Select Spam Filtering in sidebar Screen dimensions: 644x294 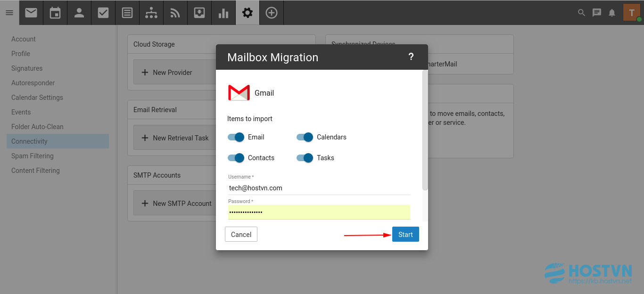[x=33, y=156]
